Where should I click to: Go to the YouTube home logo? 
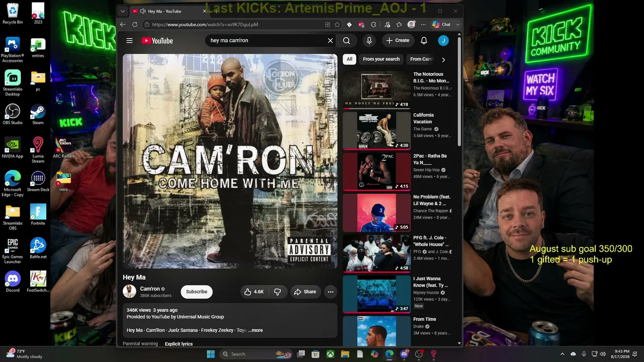click(x=157, y=41)
